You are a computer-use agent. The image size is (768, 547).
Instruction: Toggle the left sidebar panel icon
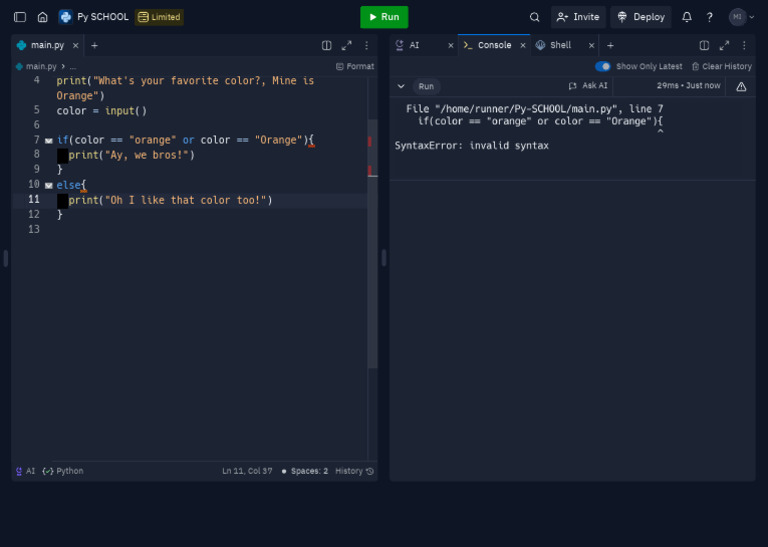[x=20, y=17]
